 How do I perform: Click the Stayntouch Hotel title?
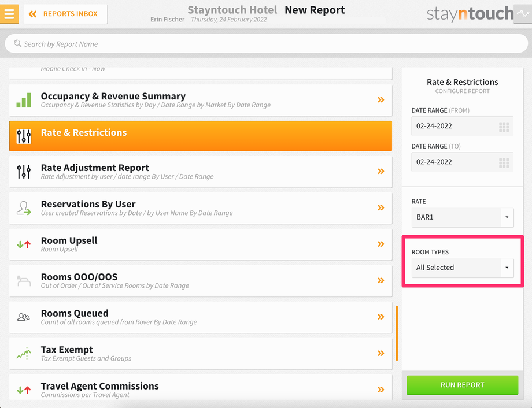(x=232, y=10)
